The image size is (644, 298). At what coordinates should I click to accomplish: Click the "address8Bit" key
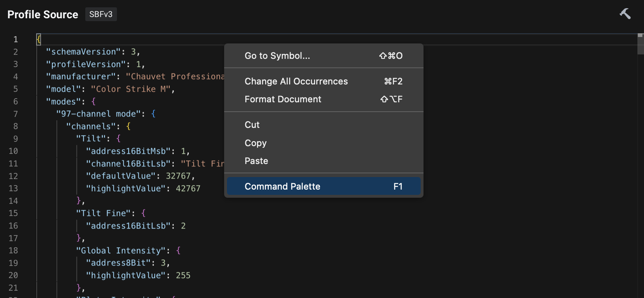tap(118, 263)
